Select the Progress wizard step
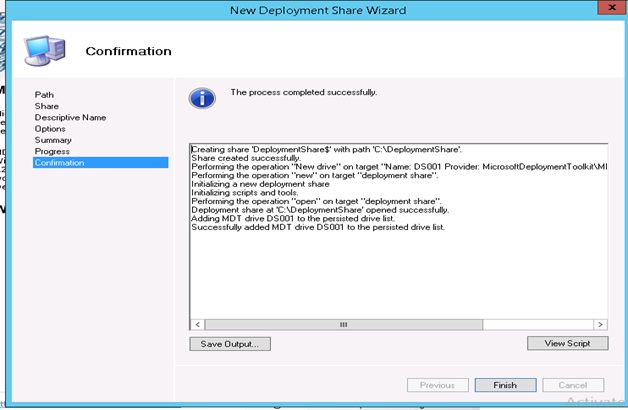 pos(52,151)
